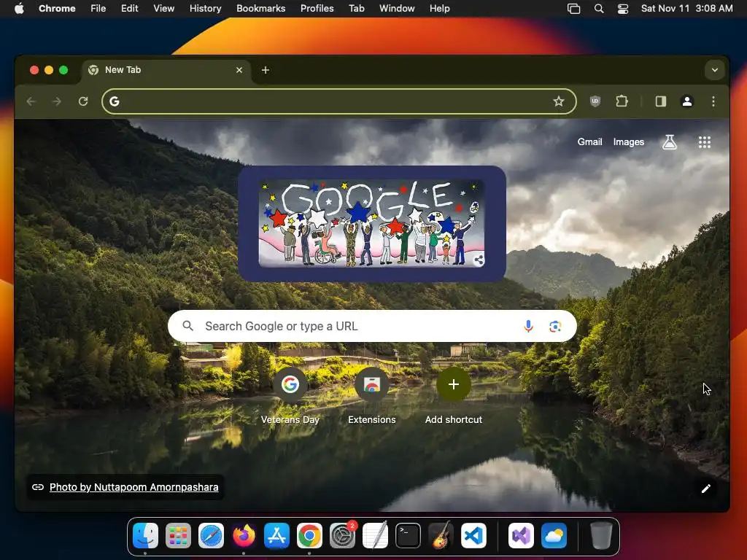Close the New Tab tab
This screenshot has height=560, width=747.
pos(239,70)
